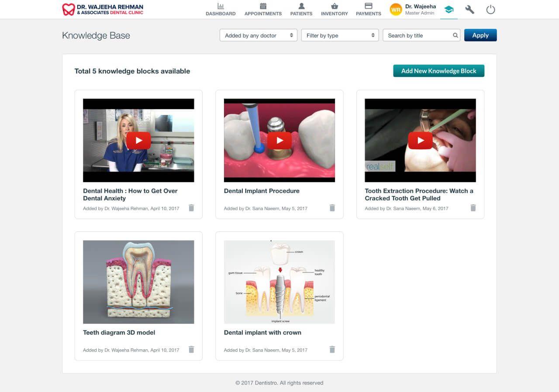Open the Dashboard chart icon
The image size is (559, 392).
[221, 6]
